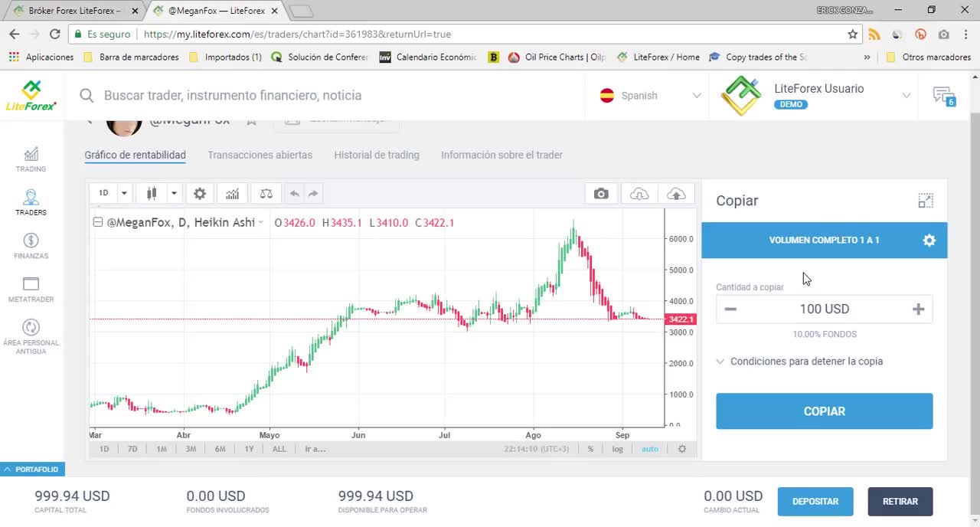Open the Finanzas section in sidebar

31,247
